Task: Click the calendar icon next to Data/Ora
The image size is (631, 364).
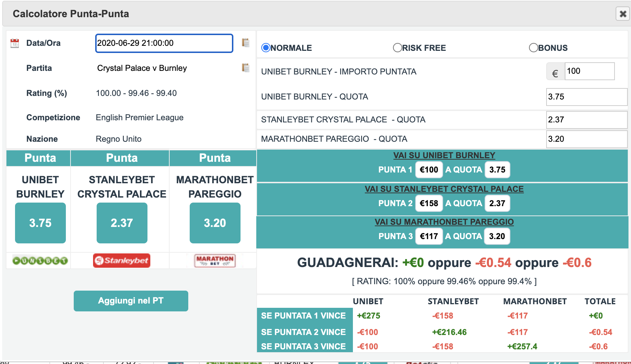Action: point(15,43)
